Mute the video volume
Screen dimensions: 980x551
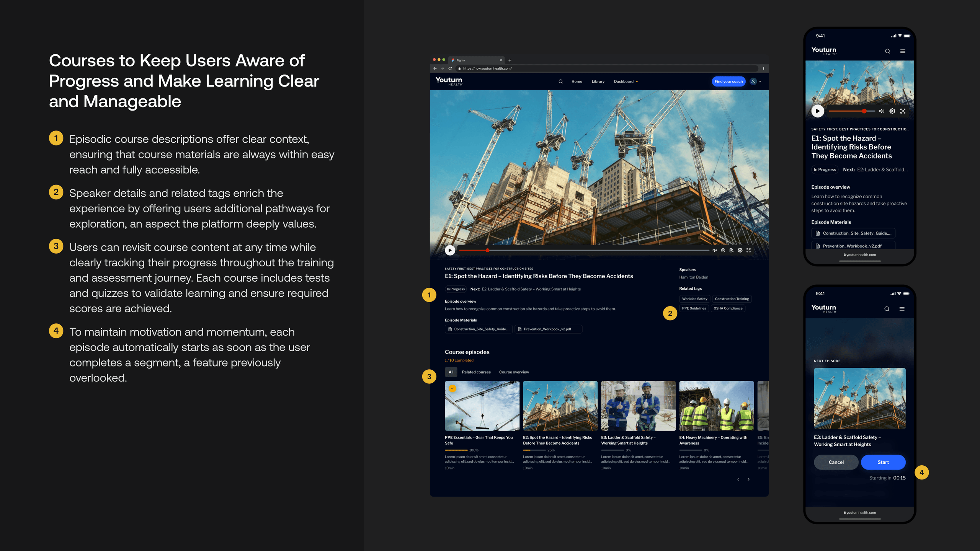tap(714, 250)
